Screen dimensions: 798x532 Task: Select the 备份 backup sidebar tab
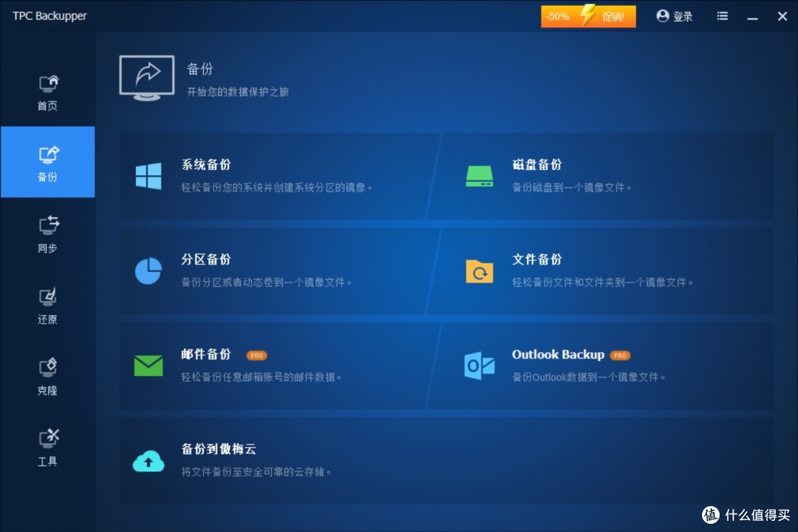tap(48, 162)
